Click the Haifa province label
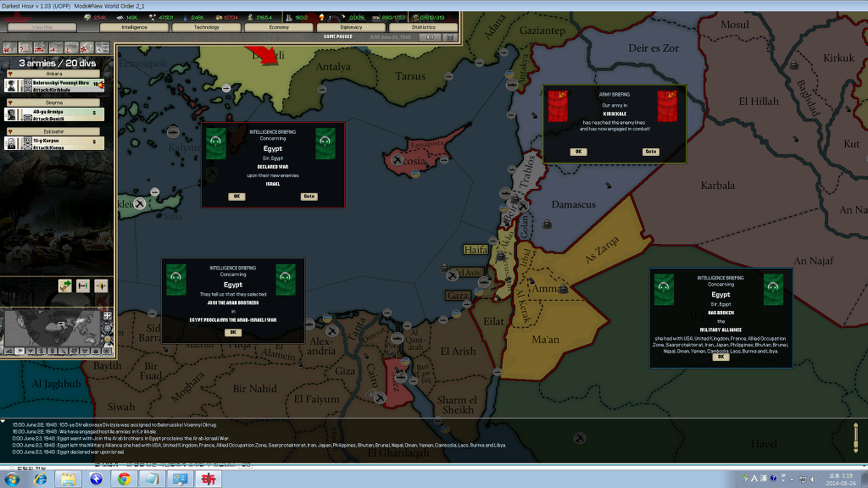The height and width of the screenshot is (488, 868). pyautogui.click(x=476, y=250)
